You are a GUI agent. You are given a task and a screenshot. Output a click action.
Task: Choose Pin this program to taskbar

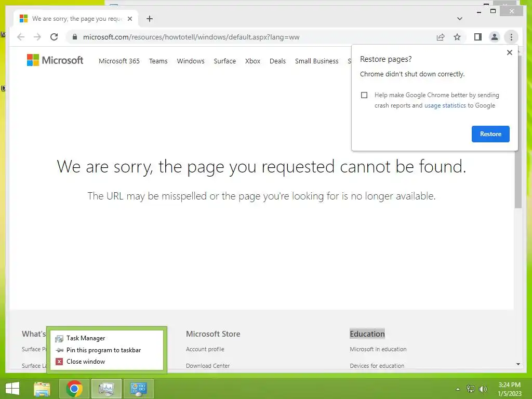pos(107,350)
